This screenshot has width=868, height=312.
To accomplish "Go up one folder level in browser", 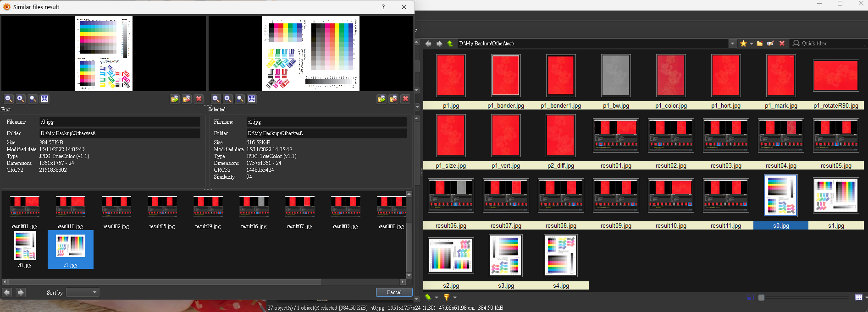I will tap(450, 44).
